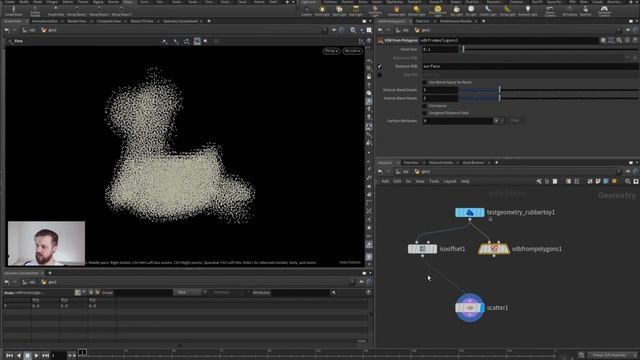
Task: Switch to the Tree View tab
Action: 411,162
